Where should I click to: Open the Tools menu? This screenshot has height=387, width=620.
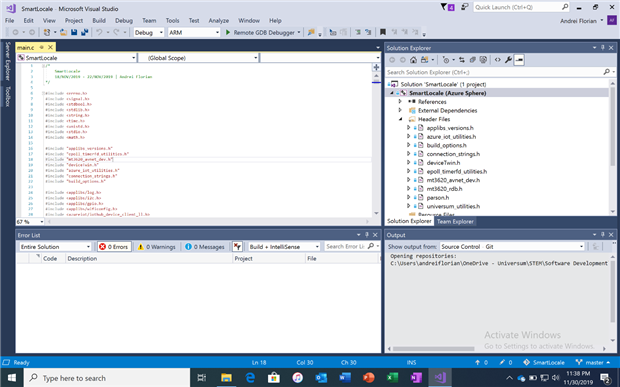172,21
